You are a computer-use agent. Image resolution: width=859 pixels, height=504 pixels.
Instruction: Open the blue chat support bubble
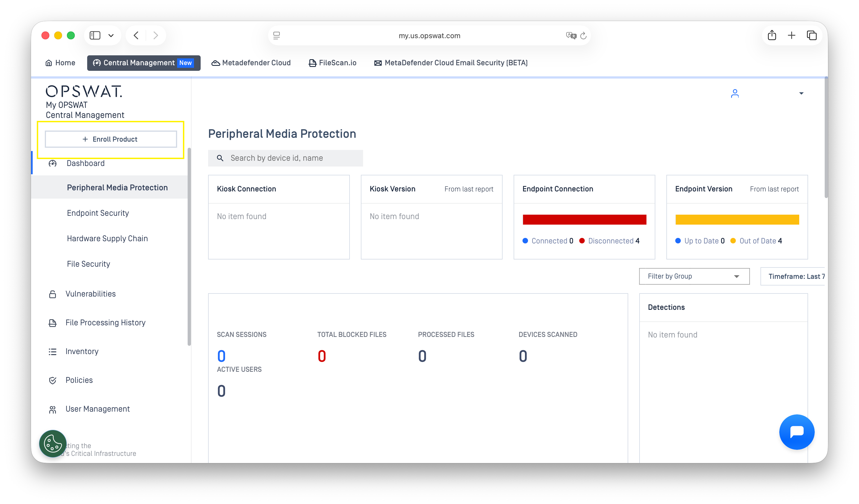click(797, 432)
